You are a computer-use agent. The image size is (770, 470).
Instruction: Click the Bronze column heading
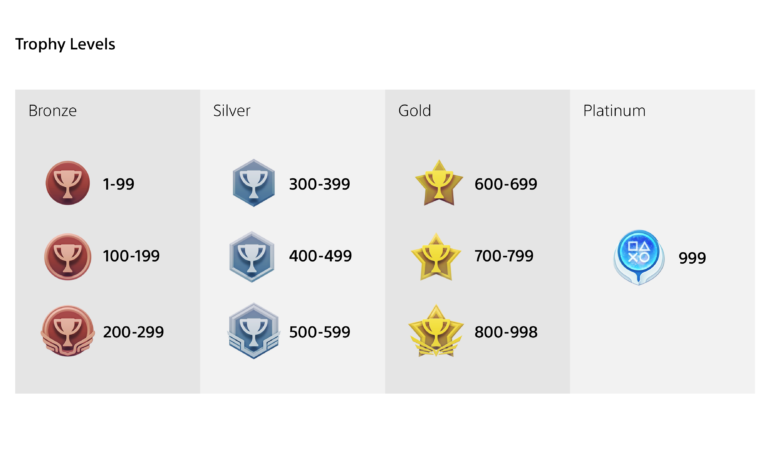click(52, 111)
